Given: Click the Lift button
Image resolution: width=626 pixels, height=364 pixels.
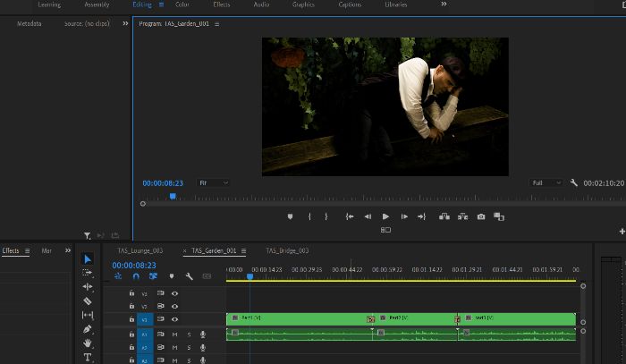Looking at the screenshot, I should click(x=444, y=216).
